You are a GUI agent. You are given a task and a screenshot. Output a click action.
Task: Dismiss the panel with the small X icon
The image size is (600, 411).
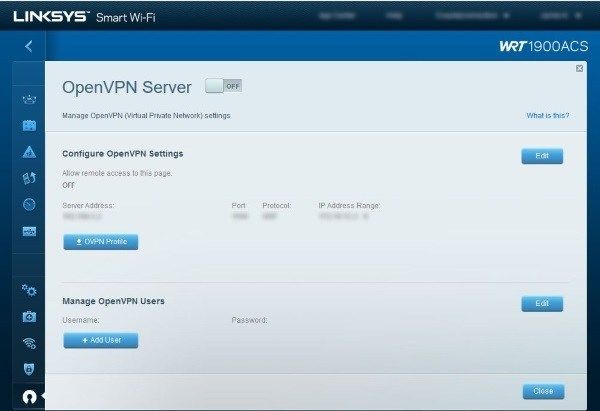(x=579, y=68)
